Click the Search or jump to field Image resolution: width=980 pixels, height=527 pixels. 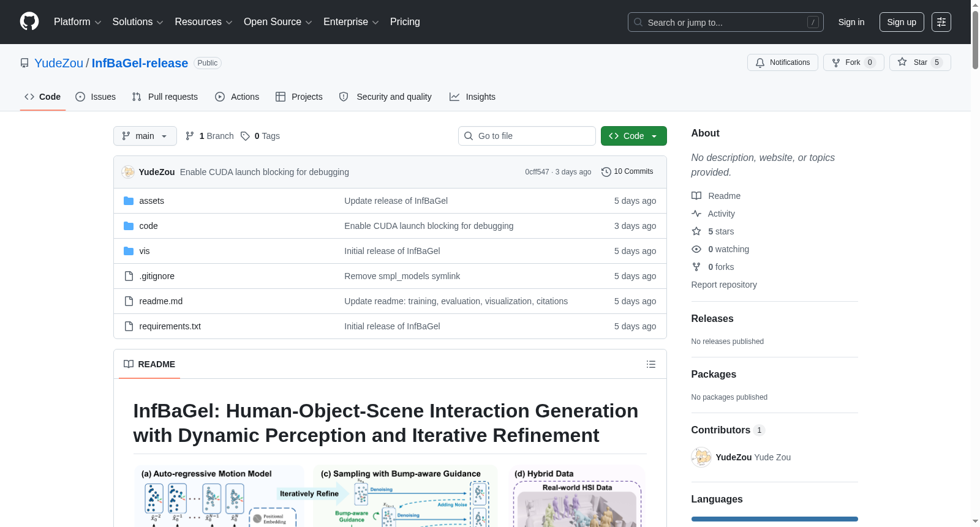pos(726,22)
